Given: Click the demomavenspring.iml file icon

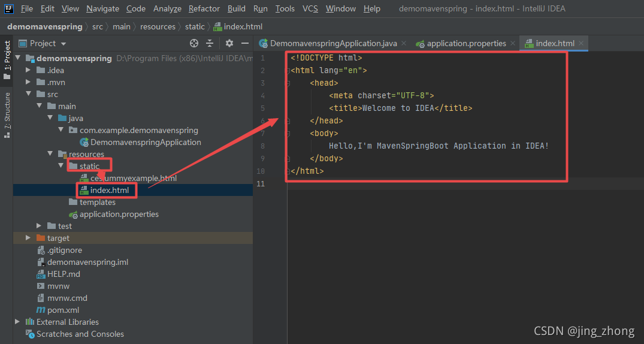Looking at the screenshot, I should (x=41, y=262).
